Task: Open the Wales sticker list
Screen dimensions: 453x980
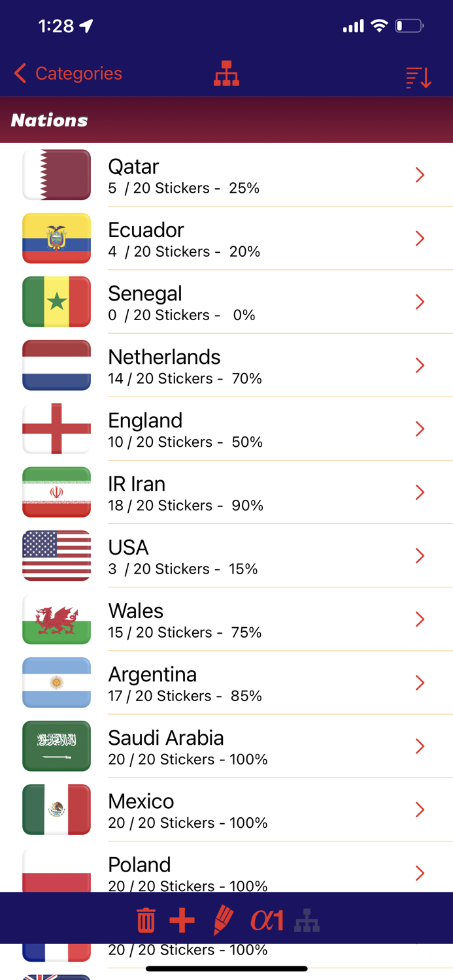Action: click(x=419, y=619)
